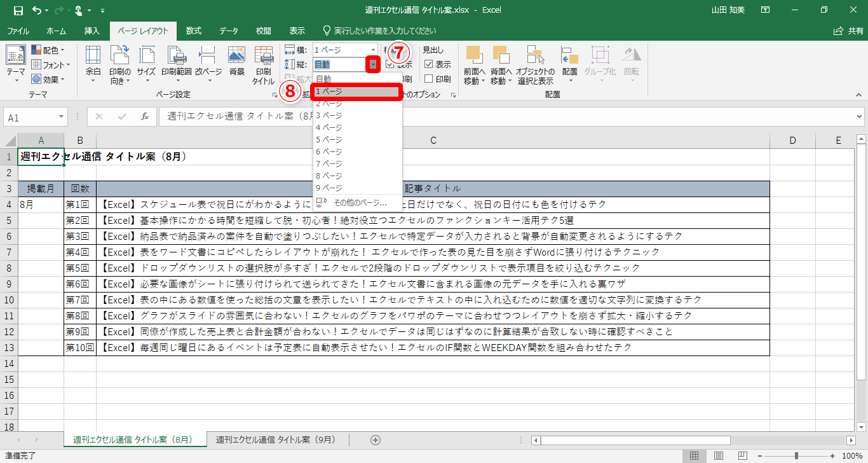Screen dimensions: 868x463
Task: Toggle the 枠線 (gridlines) 表示 checkbox
Action: (x=390, y=64)
